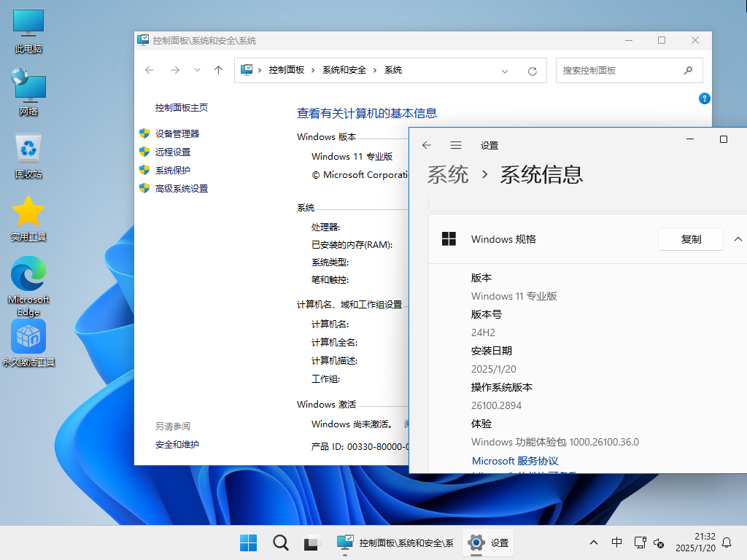This screenshot has height=560, width=747.
Task: Click the back arrow in Settings window
Action: pos(426,145)
